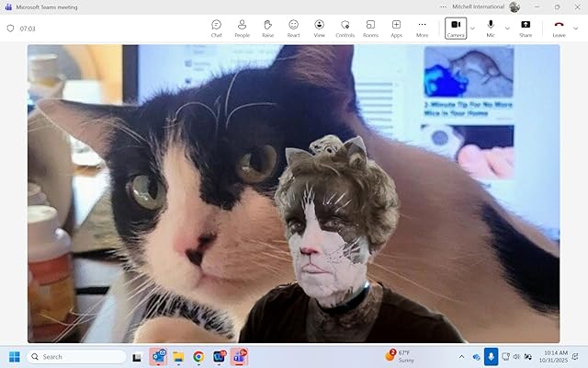
Task: Turn off the Camera
Action: click(456, 28)
